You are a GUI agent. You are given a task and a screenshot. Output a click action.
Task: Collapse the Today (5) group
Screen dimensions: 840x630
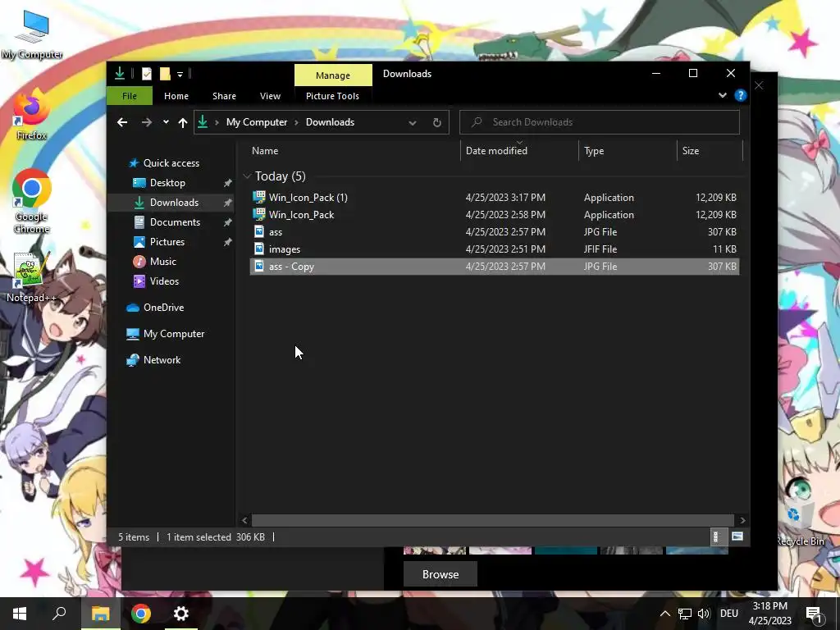pos(247,176)
